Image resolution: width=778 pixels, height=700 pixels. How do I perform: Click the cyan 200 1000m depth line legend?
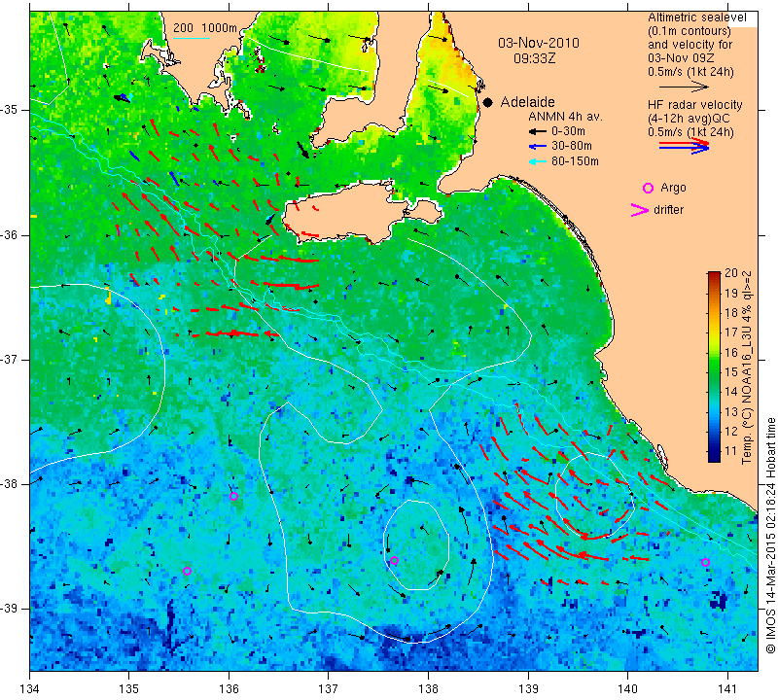coord(192,38)
